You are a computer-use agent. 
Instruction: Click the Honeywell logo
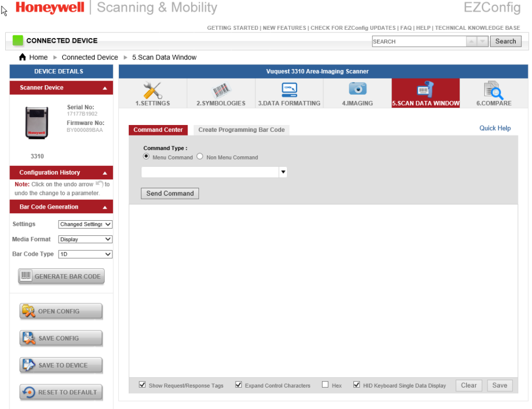coord(50,7)
